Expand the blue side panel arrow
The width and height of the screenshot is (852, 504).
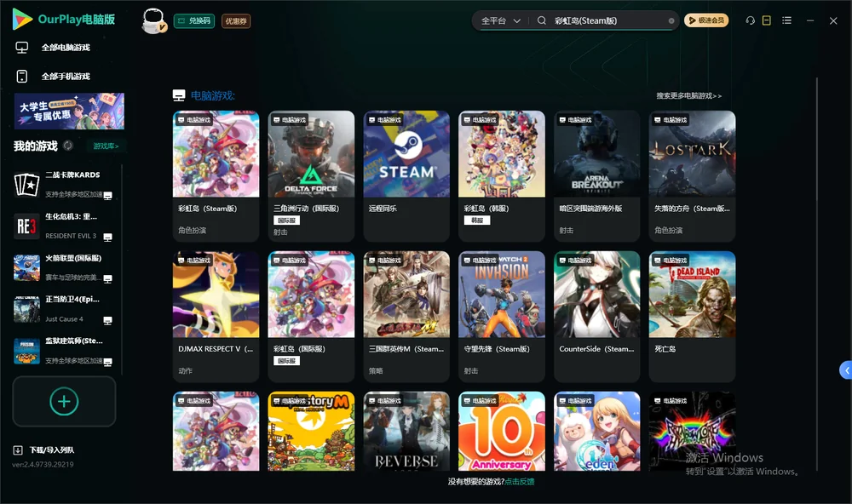coord(846,370)
